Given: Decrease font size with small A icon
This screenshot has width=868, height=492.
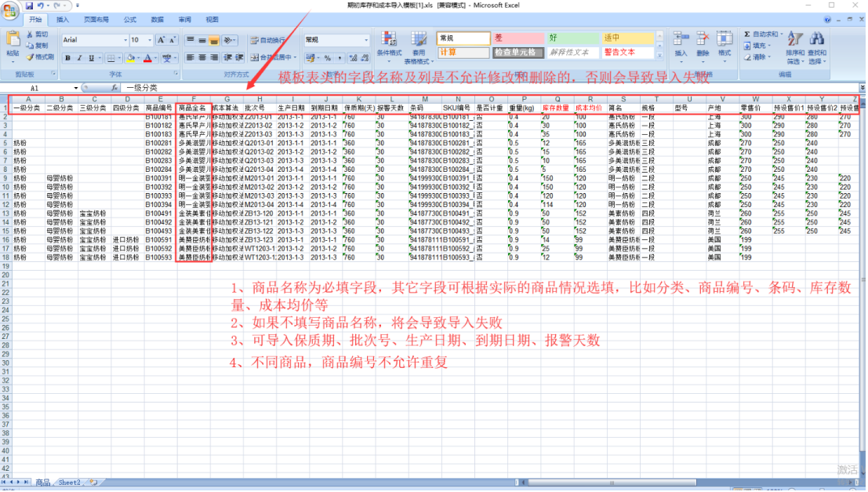Looking at the screenshot, I should point(173,40).
